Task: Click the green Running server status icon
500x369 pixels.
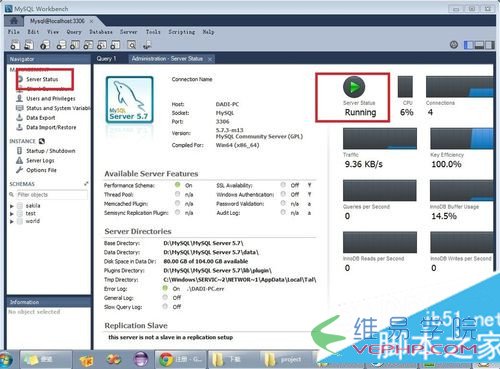Action: click(x=354, y=87)
